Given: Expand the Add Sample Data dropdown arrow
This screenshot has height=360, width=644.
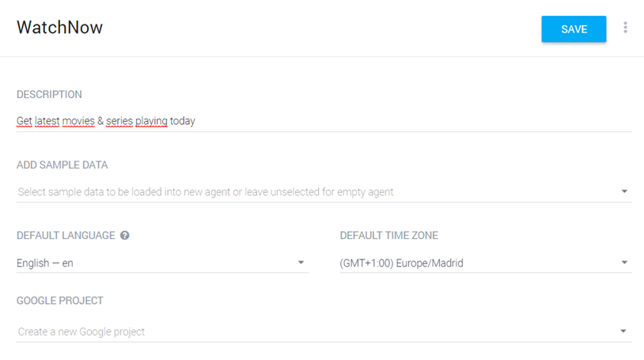Looking at the screenshot, I should tap(623, 191).
